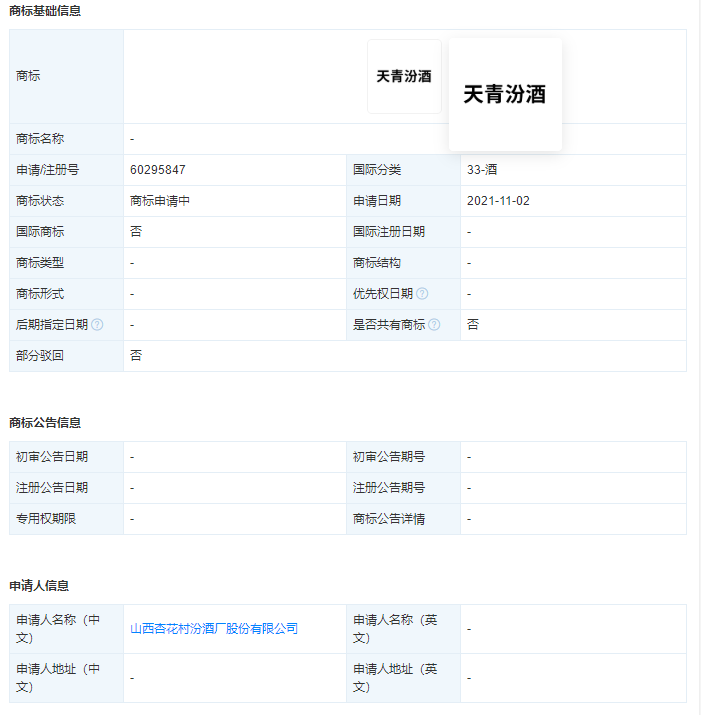Image resolution: width=701 pixels, height=715 pixels.
Task: Click the 商标公告详情 label cell
Action: click(404, 519)
